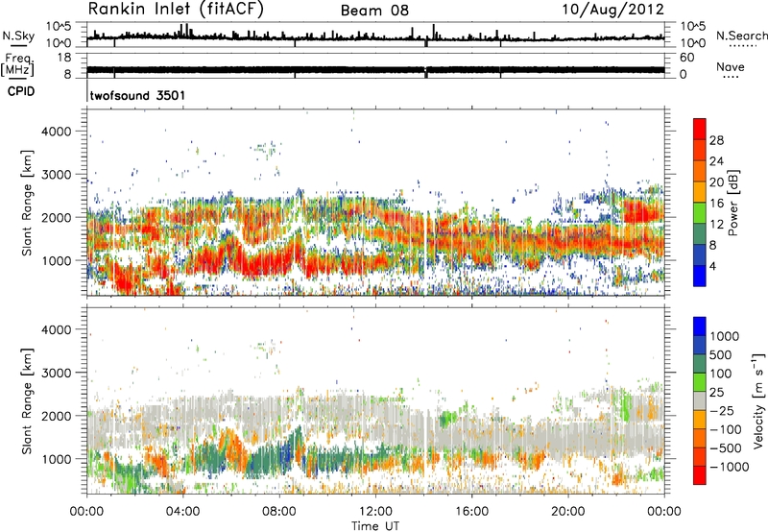This screenshot has height=532, width=768.
Task: Select the '24' power colorbar label
Action: tap(716, 161)
